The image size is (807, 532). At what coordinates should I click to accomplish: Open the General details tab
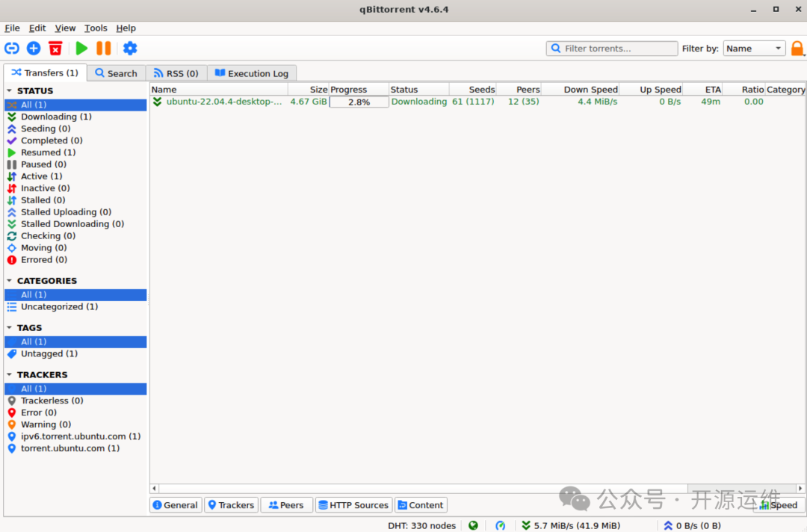coord(176,505)
